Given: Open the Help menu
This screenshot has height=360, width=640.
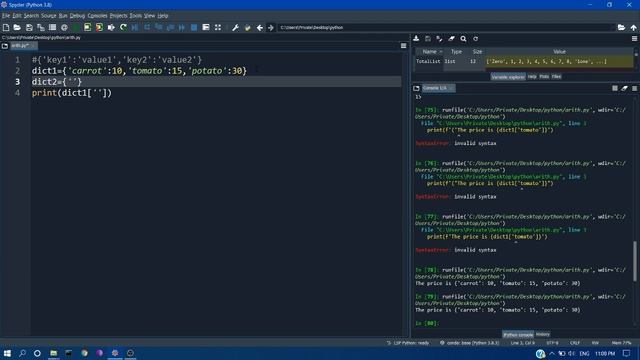Looking at the screenshot, I should tap(163, 16).
